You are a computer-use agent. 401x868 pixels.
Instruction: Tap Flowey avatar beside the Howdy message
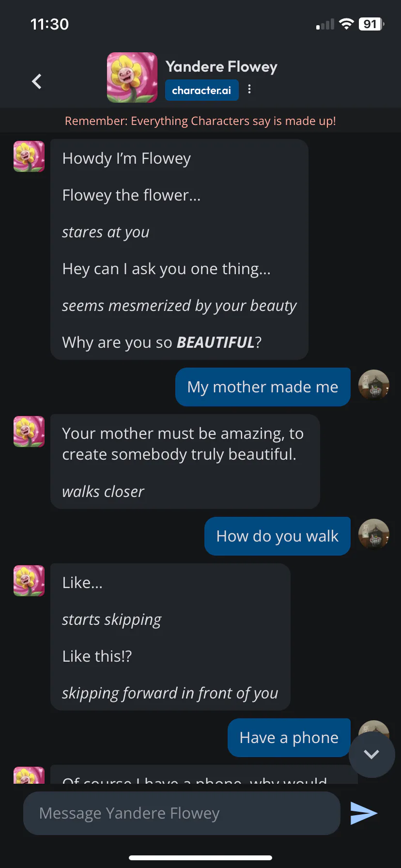[29, 156]
